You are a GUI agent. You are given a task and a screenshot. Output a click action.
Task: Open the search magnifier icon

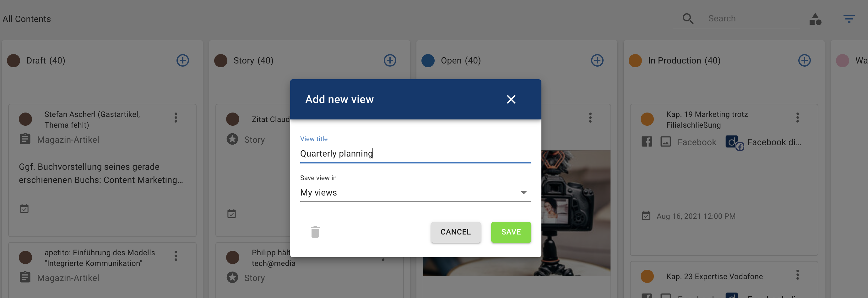688,19
